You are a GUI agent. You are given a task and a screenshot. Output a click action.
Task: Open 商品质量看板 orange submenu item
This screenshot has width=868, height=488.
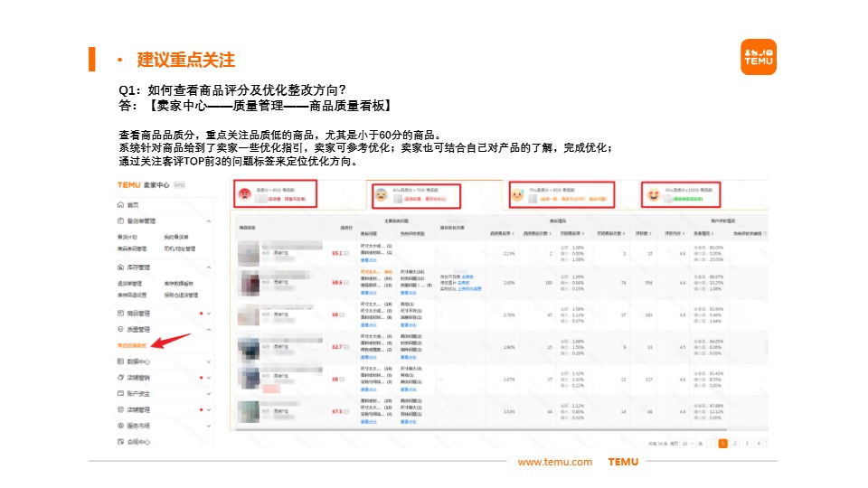click(132, 345)
